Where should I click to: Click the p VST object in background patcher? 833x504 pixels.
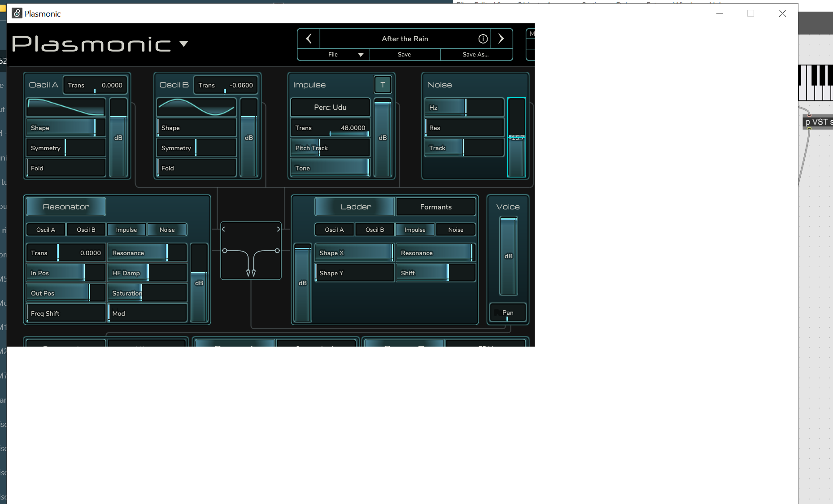[818, 122]
